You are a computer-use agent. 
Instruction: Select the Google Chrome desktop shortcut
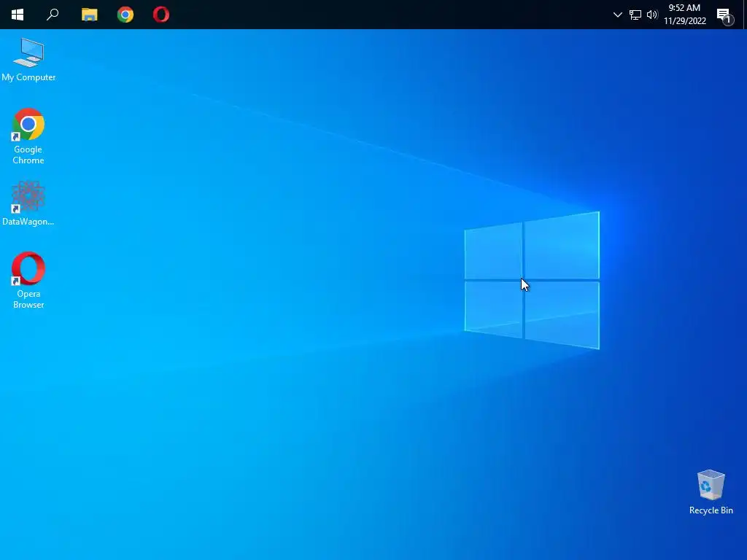(x=28, y=136)
